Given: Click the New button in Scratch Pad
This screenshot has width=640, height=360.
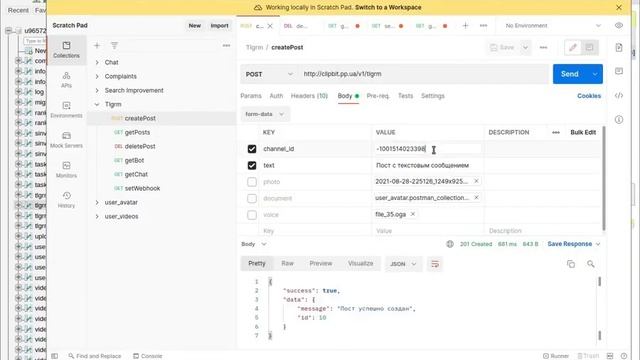Looking at the screenshot, I should (194, 26).
